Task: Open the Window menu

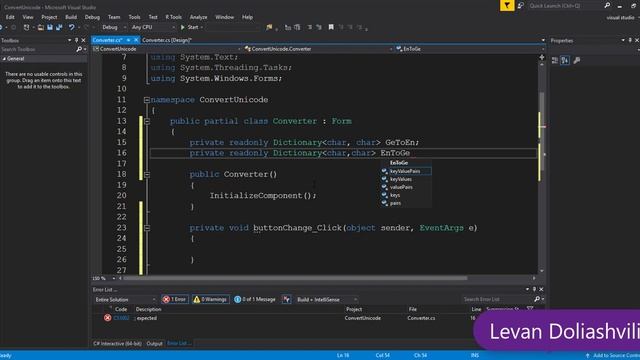Action: [x=224, y=17]
